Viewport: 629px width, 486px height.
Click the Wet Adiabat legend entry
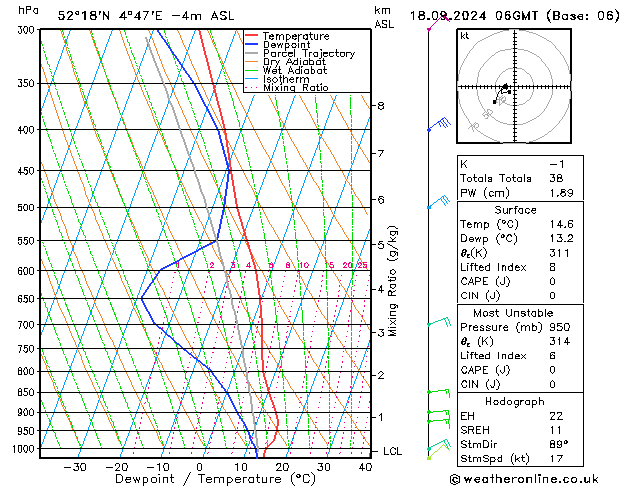click(286, 70)
